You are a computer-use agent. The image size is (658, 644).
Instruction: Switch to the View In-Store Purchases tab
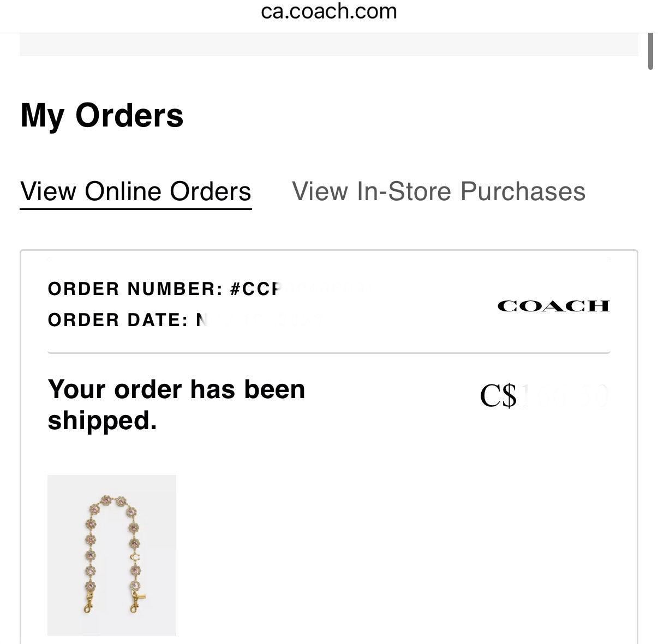[439, 191]
